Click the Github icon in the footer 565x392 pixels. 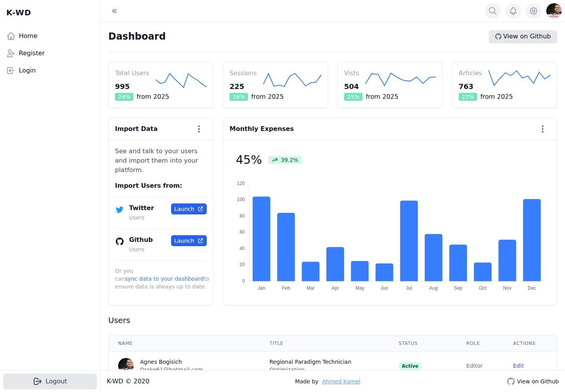point(511,381)
